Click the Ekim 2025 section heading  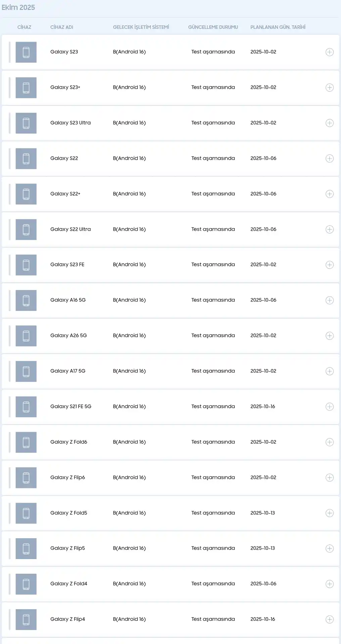[18, 7]
